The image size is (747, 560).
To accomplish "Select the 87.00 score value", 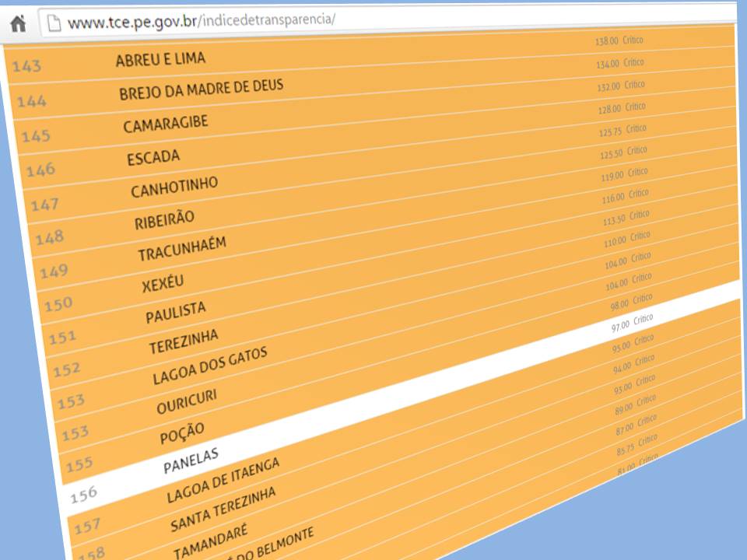I will click(x=625, y=429).
